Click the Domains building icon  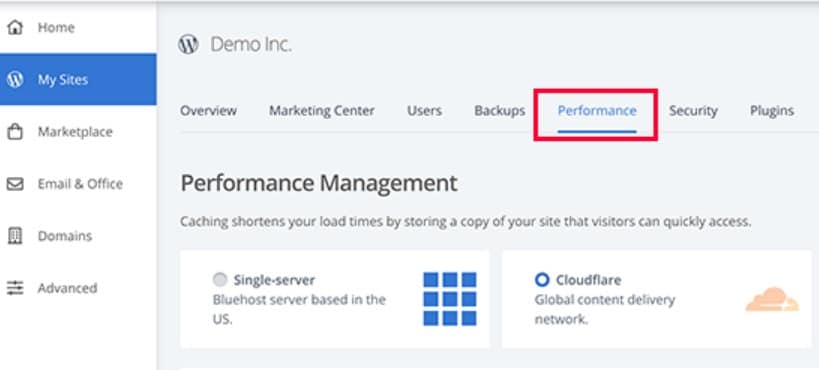point(15,236)
